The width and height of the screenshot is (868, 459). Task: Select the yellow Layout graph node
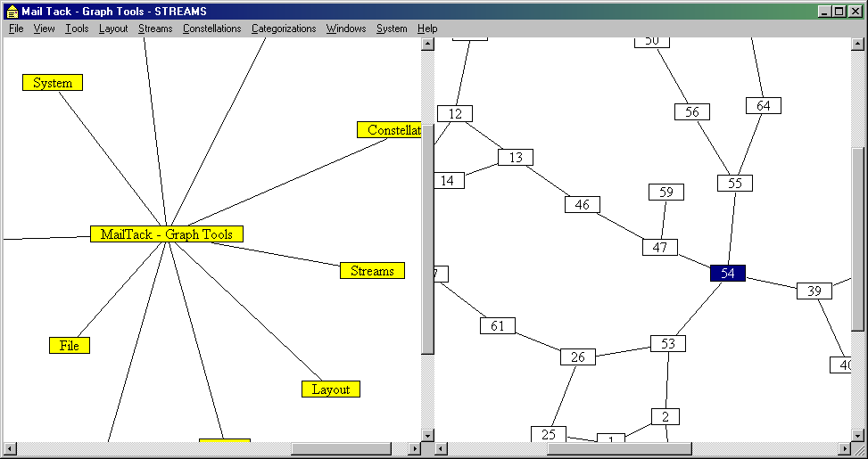(331, 389)
